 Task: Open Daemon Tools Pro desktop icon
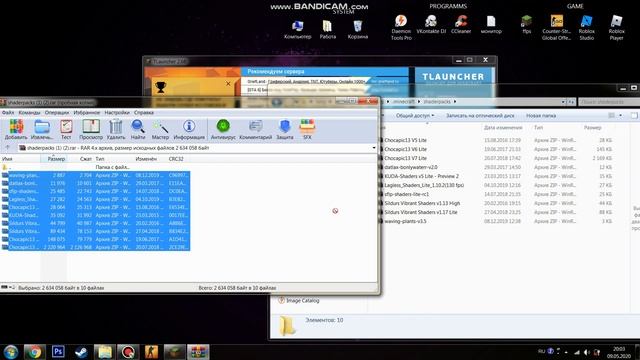pyautogui.click(x=401, y=27)
